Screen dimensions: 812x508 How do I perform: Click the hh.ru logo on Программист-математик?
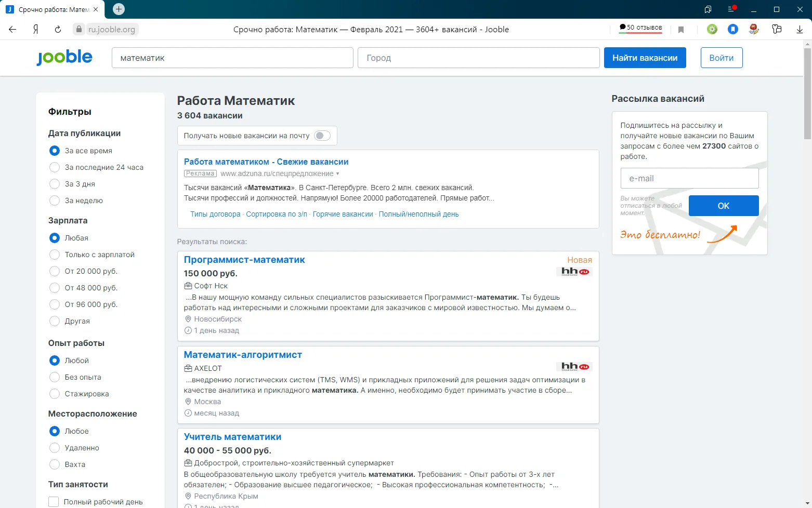coord(574,272)
